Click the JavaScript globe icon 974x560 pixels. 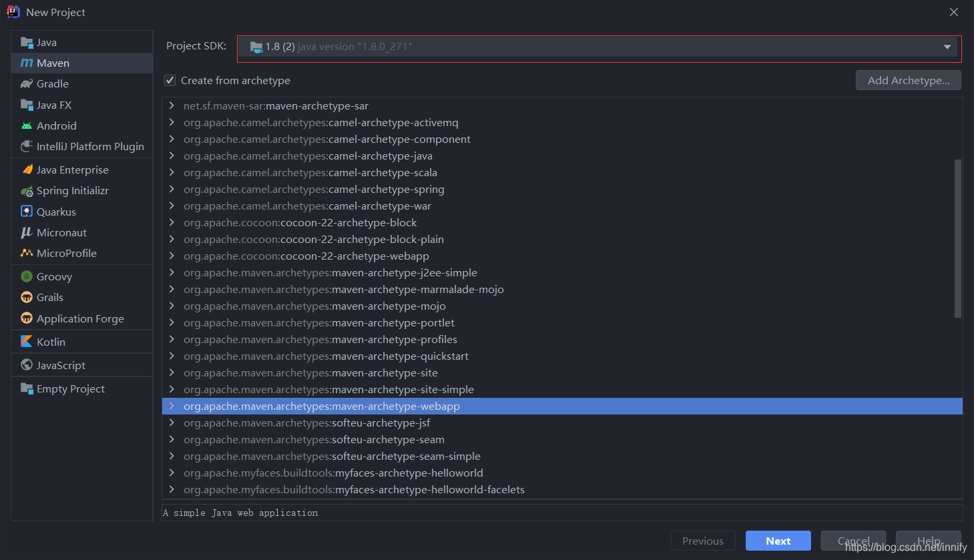pos(27,365)
